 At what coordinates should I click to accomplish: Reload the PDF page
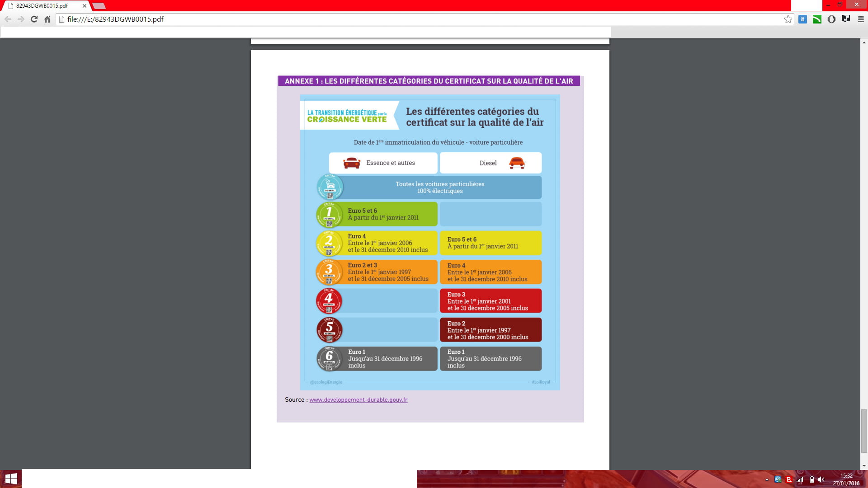34,19
